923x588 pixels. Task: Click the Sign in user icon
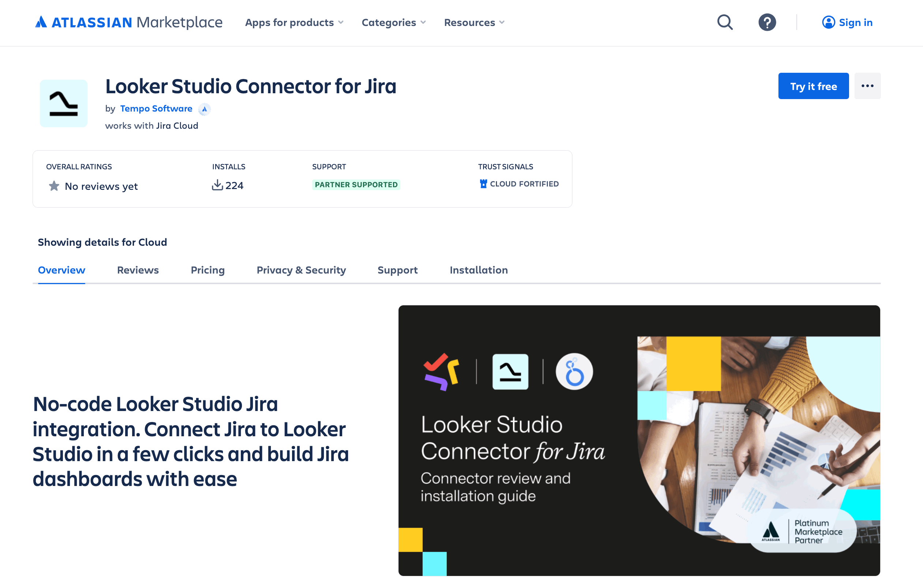[x=829, y=22]
